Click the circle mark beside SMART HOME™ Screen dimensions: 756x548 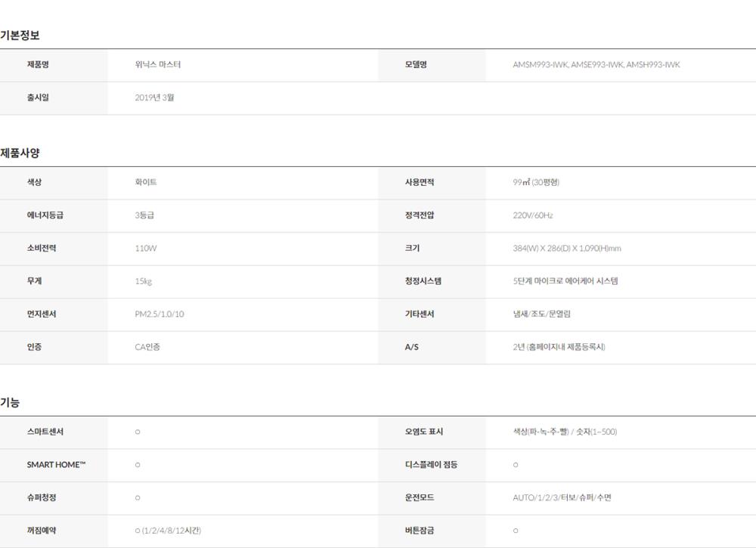tap(138, 465)
